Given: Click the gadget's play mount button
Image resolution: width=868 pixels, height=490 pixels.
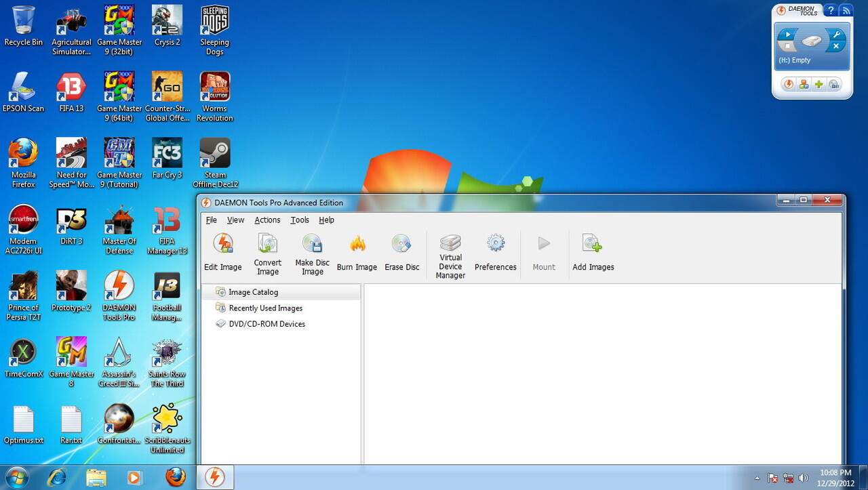Looking at the screenshot, I should click(x=787, y=34).
